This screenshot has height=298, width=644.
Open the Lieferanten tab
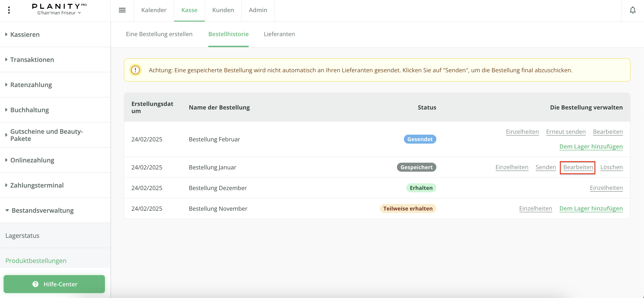pyautogui.click(x=279, y=34)
